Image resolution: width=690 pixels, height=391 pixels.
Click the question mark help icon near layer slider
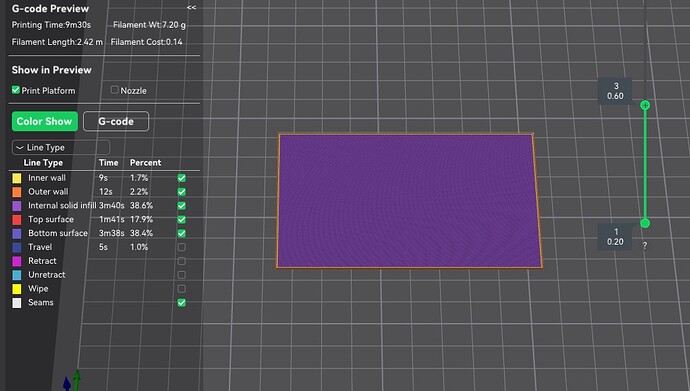(645, 245)
